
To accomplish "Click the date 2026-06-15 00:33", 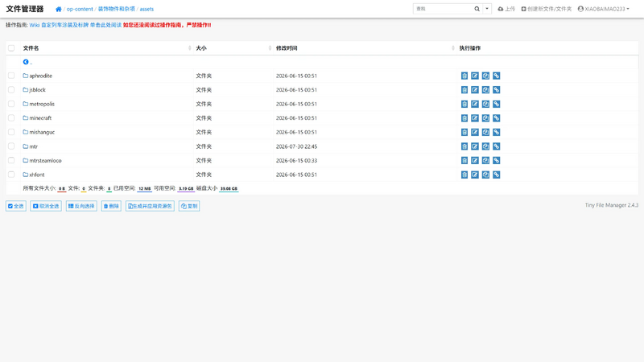I will tap(296, 160).
